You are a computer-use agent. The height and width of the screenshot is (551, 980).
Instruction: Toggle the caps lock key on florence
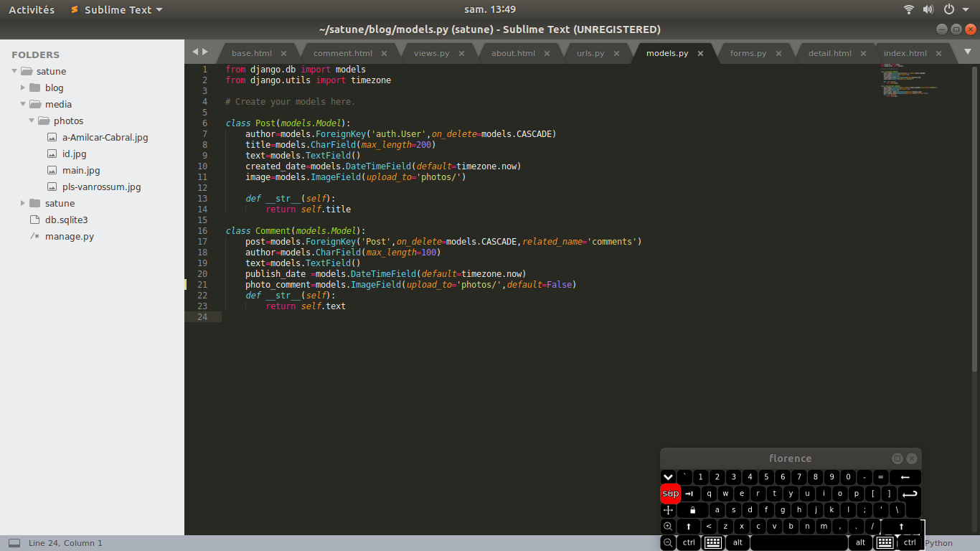pos(692,510)
